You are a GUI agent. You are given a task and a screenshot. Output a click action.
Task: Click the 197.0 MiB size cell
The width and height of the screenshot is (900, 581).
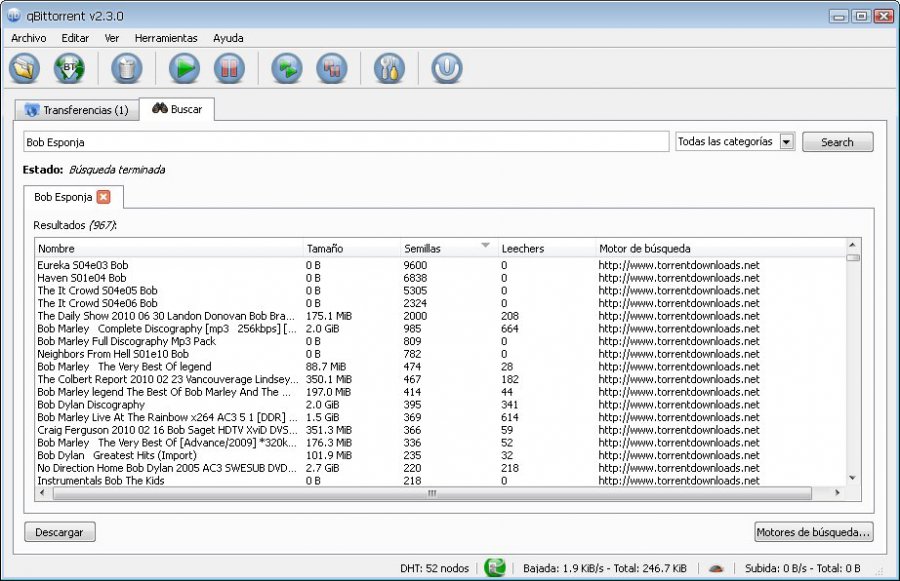click(328, 392)
